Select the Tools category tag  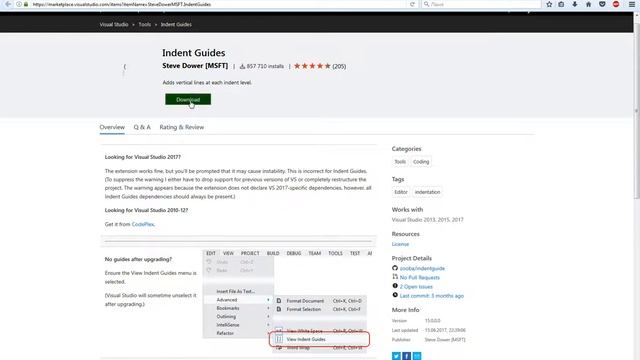(400, 162)
